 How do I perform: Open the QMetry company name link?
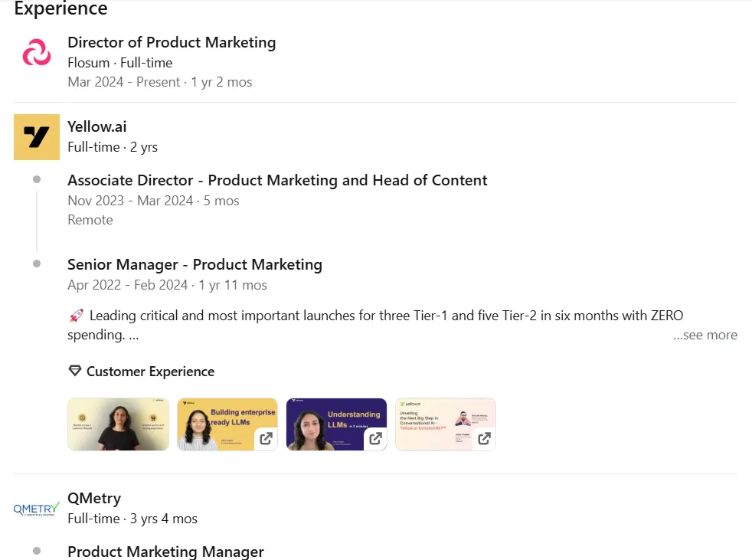tap(94, 498)
